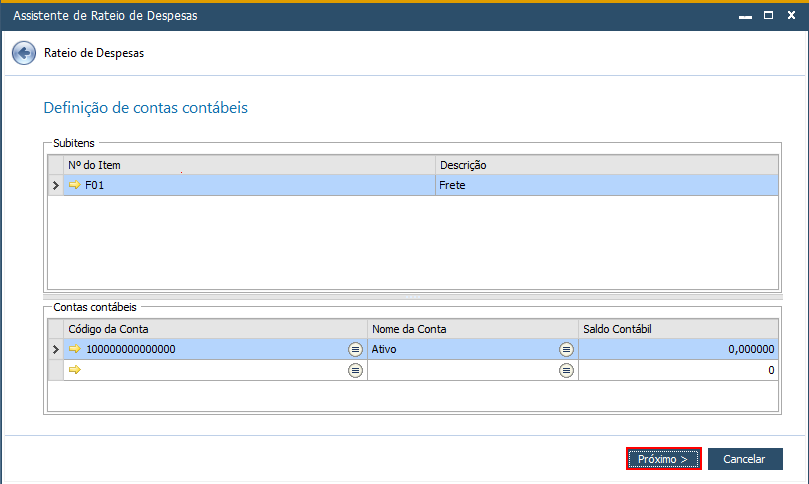Select the Ativo account row by its row marker
The image size is (809, 484).
(56, 349)
